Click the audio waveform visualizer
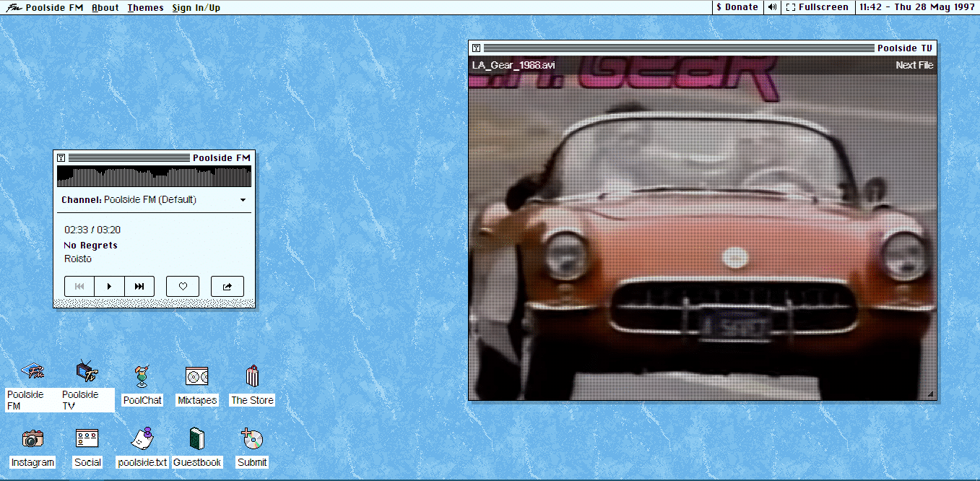This screenshot has height=481, width=980. point(154,176)
